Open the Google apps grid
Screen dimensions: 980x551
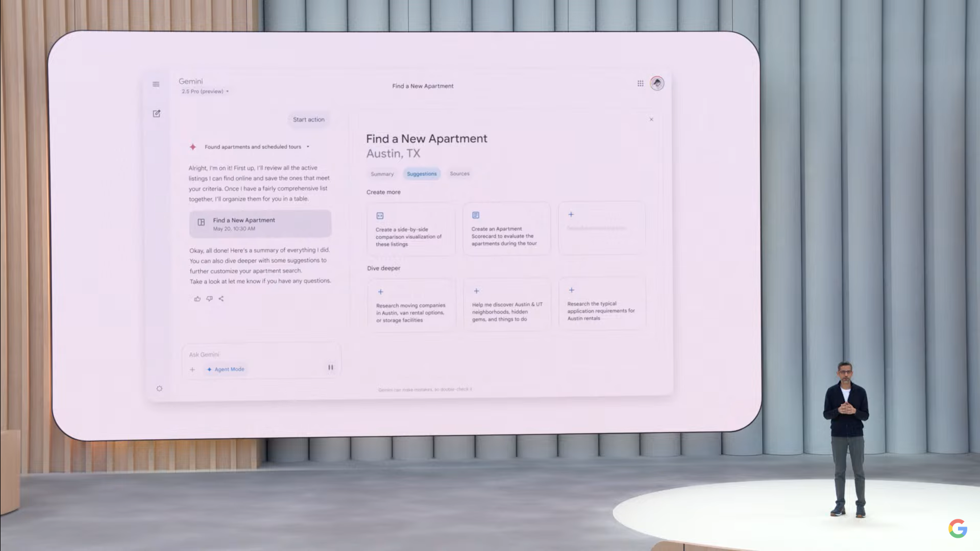[640, 83]
